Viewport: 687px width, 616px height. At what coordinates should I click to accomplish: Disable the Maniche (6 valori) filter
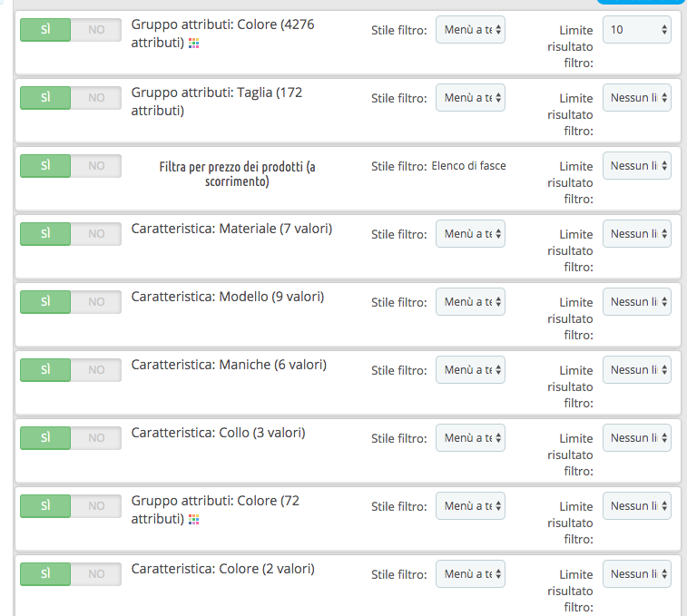coord(96,370)
